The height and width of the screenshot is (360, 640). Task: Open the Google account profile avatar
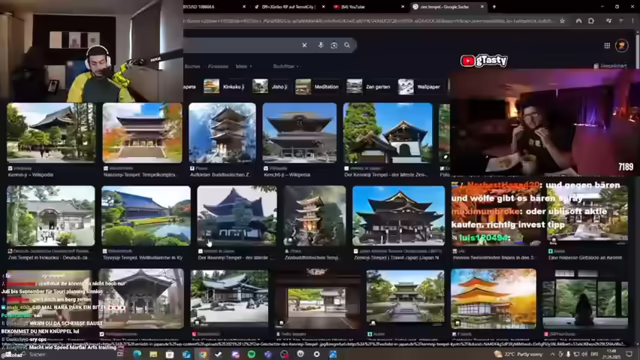pyautogui.click(x=622, y=46)
